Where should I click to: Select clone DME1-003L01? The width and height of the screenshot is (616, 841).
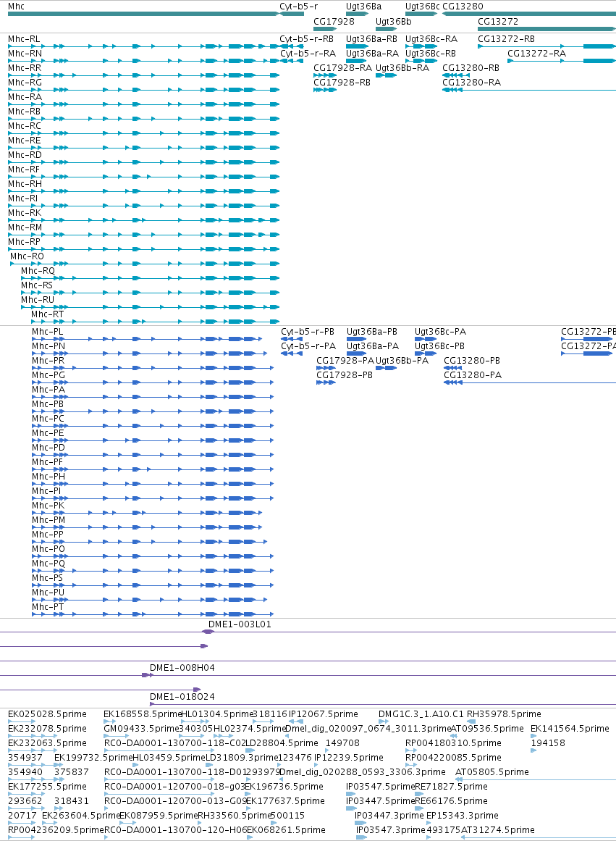click(240, 625)
